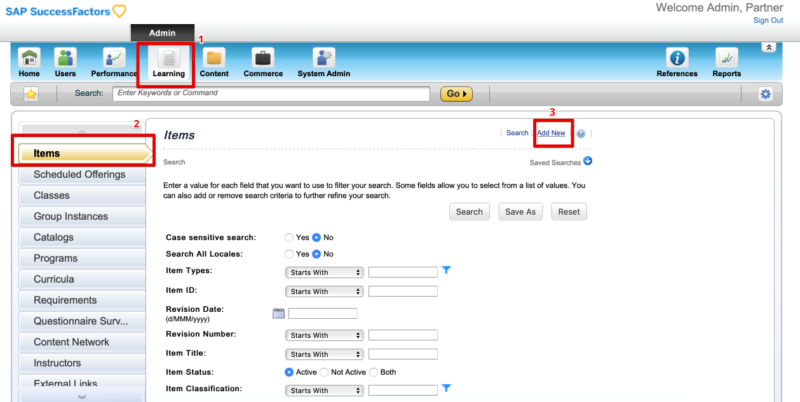Viewport: 800px width, 402px height.
Task: Open the References info icon
Action: 677,59
